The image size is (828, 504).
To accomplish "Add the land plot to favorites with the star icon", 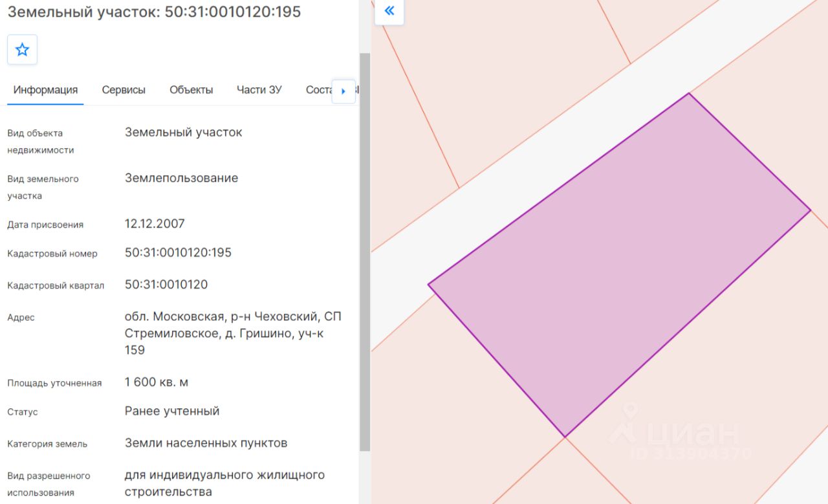I will coord(22,50).
